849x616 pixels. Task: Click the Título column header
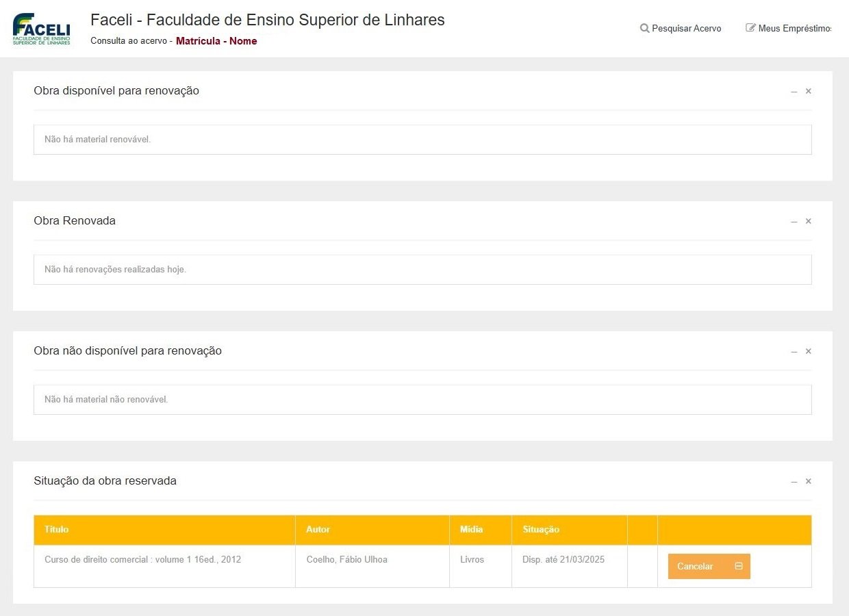[57, 530]
